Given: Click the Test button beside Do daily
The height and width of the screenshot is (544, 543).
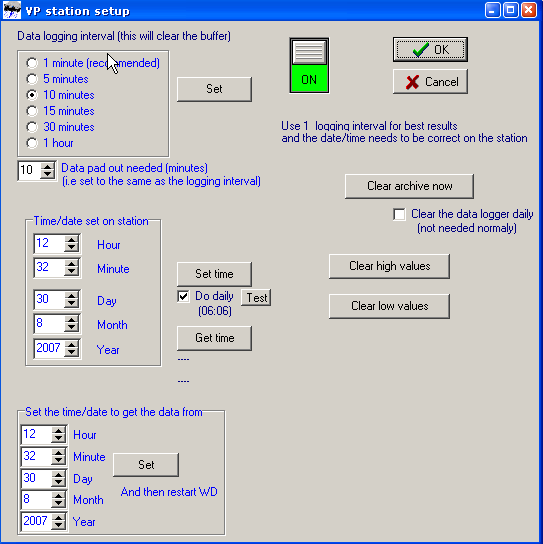Looking at the screenshot, I should [256, 298].
